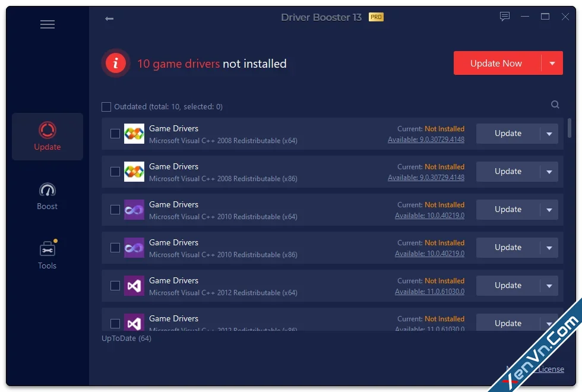Screen dimensions: 582x392
Task: Expand Update options for 2010 (x86)
Action: pos(549,248)
